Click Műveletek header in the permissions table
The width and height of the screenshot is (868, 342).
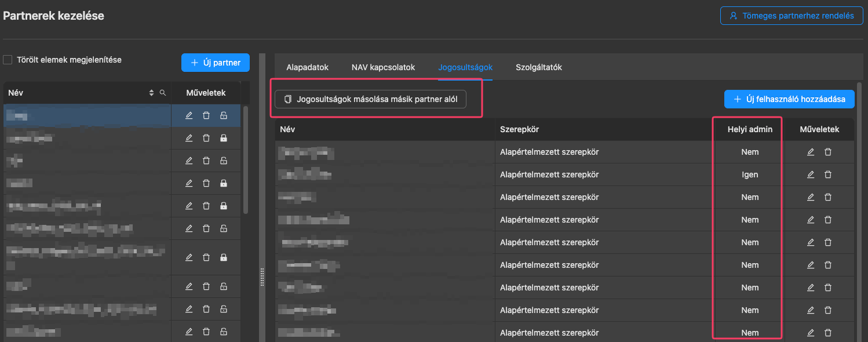(819, 129)
